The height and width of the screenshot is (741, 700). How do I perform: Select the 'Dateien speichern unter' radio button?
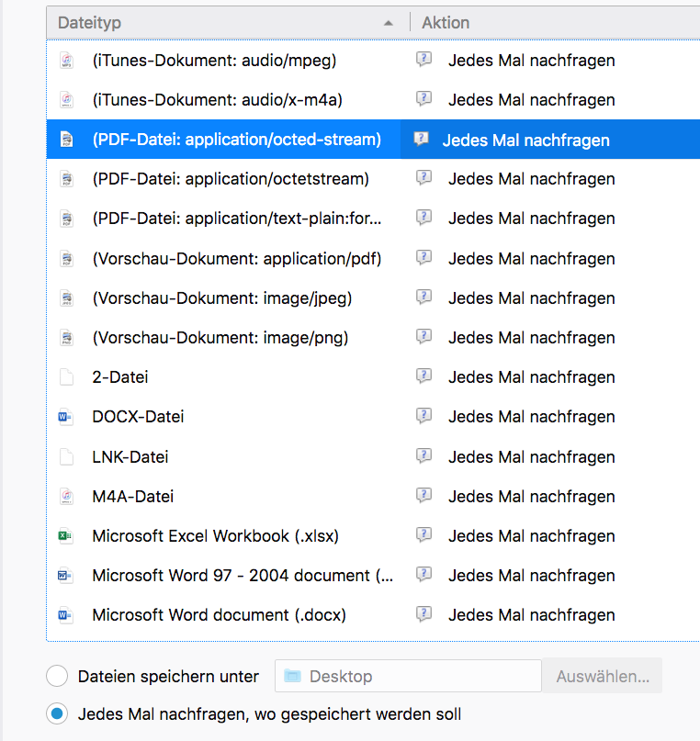click(57, 677)
